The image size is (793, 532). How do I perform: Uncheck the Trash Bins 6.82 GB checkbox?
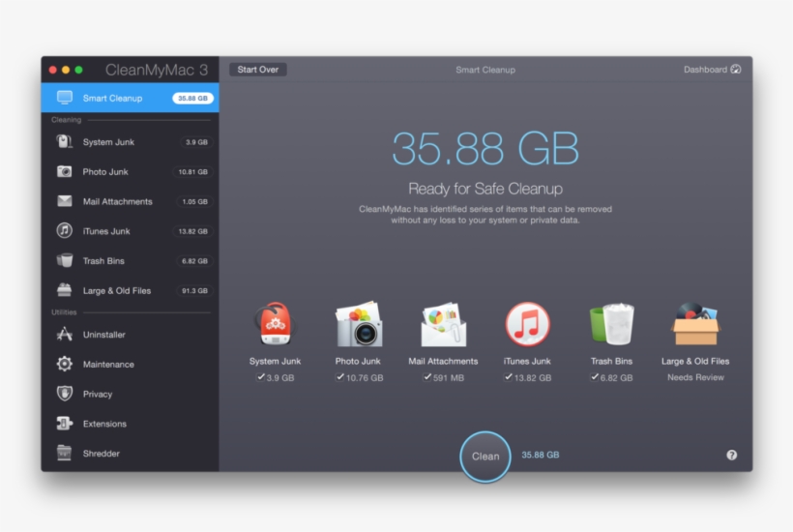click(595, 377)
